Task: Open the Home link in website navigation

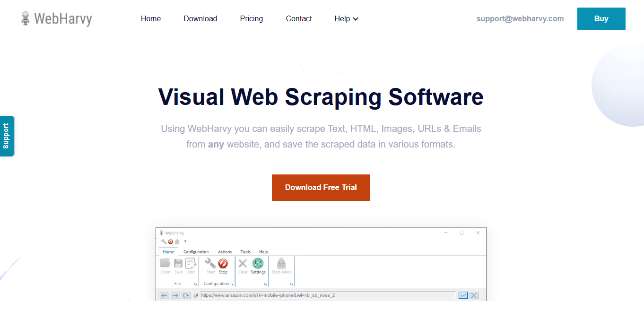Action: 151,19
